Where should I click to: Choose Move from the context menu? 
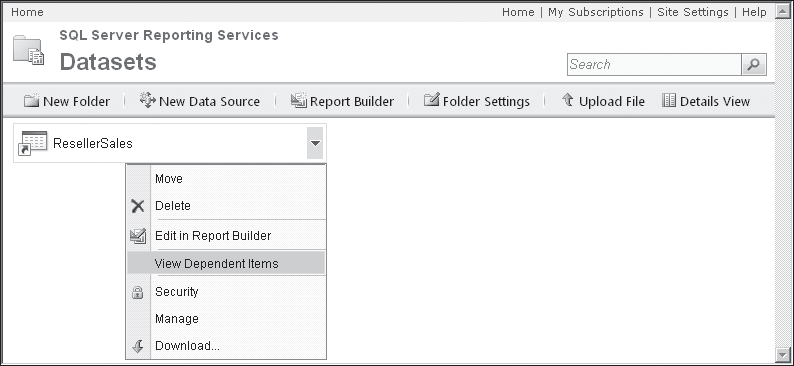[x=226, y=179]
